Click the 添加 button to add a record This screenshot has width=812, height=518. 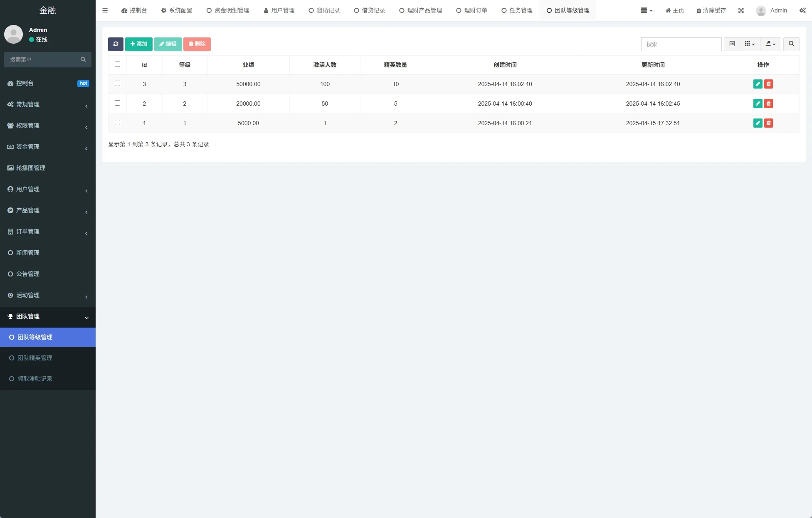pyautogui.click(x=138, y=44)
